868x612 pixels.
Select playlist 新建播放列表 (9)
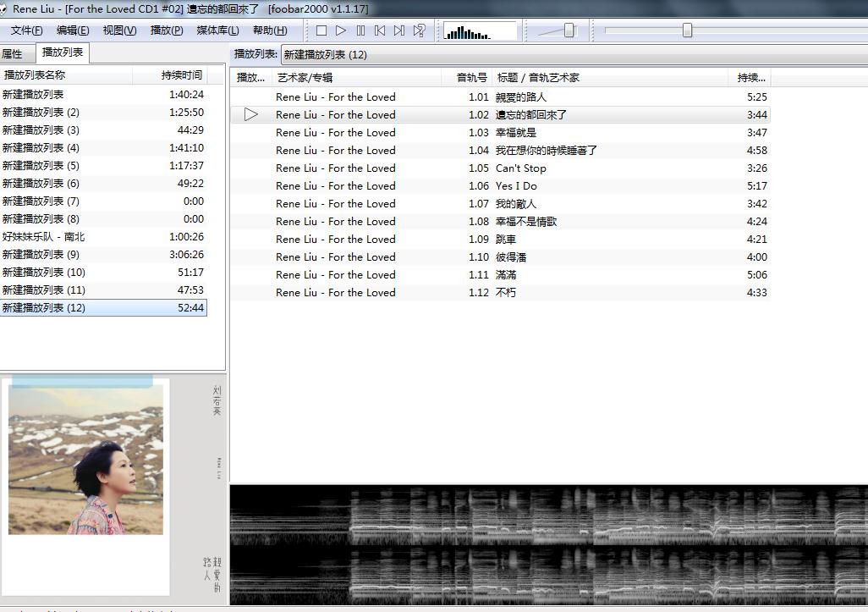coord(103,254)
